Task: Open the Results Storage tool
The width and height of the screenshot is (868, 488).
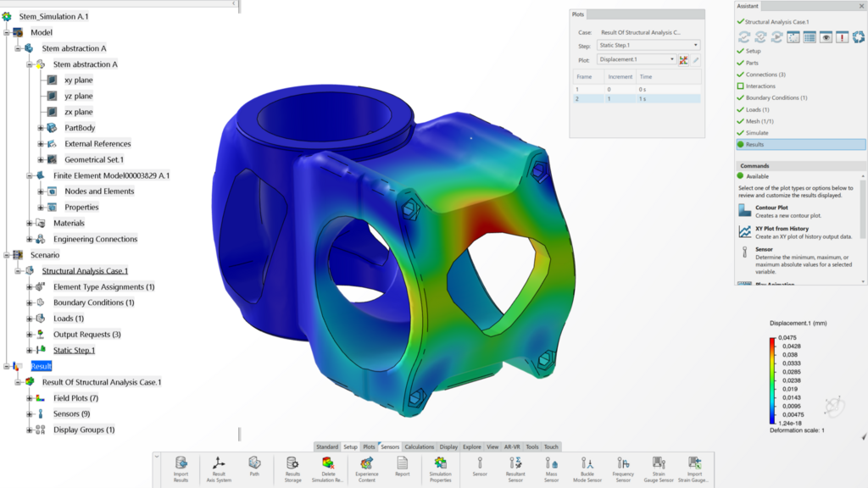Action: pyautogui.click(x=292, y=463)
